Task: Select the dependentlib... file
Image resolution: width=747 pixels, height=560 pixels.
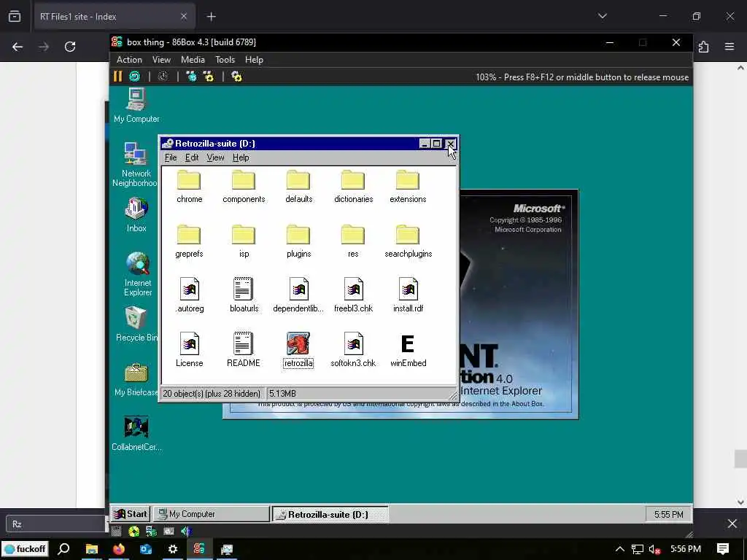Action: pos(298,296)
